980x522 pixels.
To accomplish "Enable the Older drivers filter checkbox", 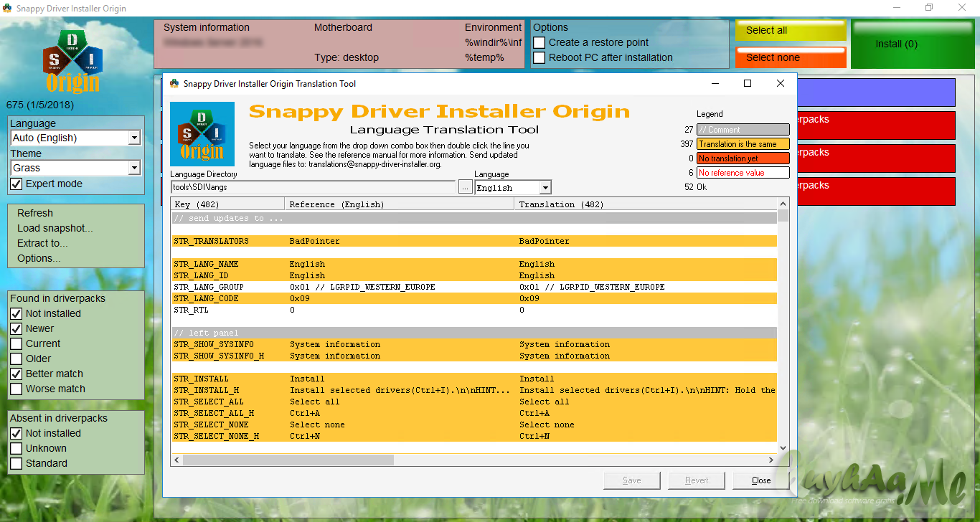I will [17, 359].
